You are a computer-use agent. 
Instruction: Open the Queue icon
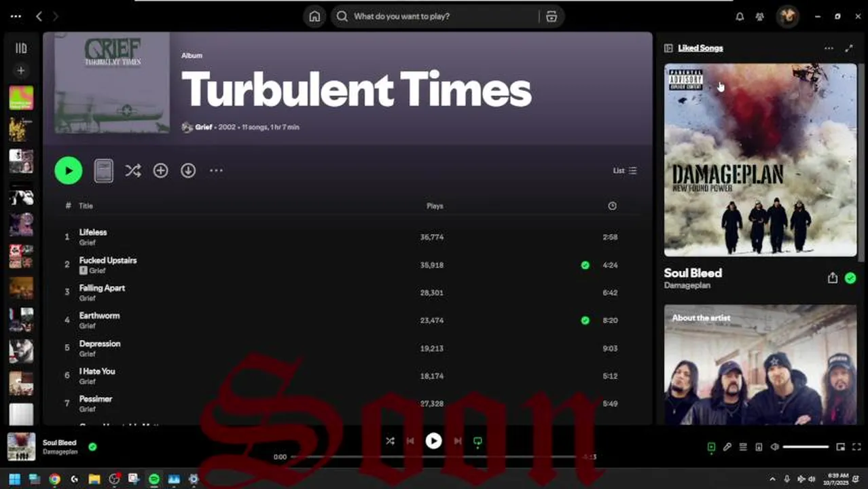743,447
